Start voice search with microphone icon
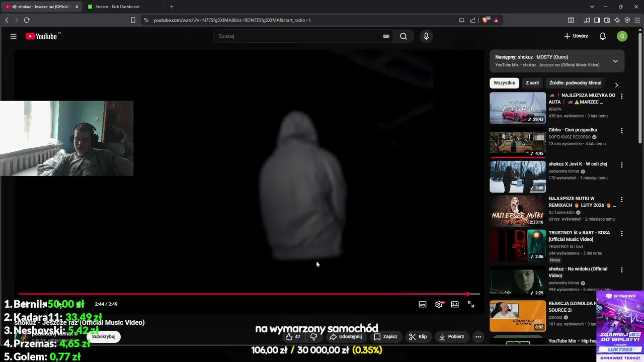Viewport: 644px width, 362px height. pyautogui.click(x=426, y=36)
